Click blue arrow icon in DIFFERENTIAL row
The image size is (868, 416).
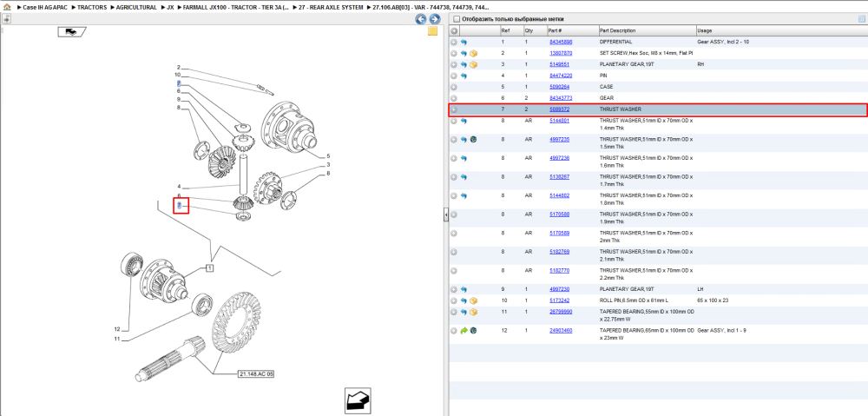coord(464,42)
